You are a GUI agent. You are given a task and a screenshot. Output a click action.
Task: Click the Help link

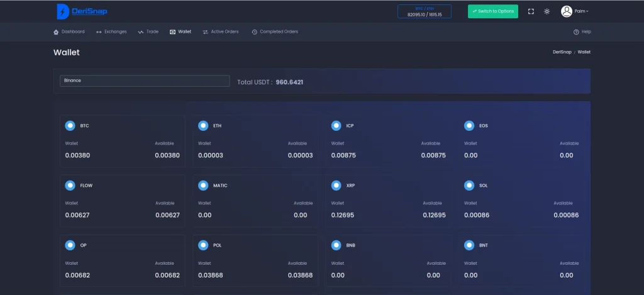[x=582, y=31]
